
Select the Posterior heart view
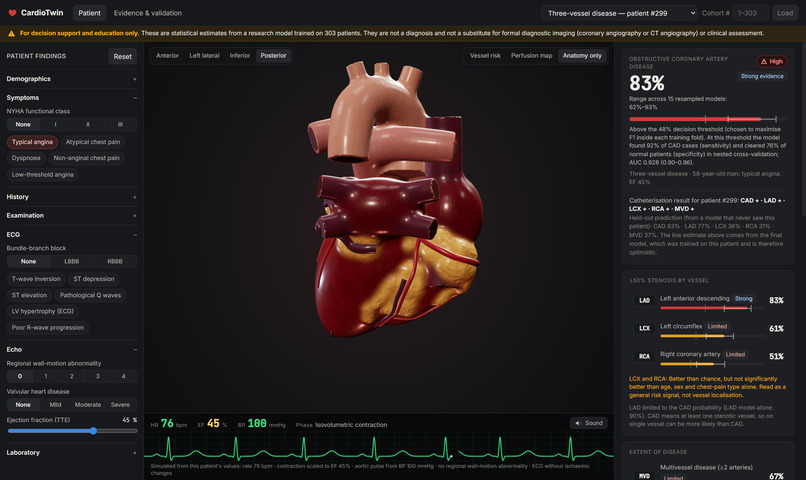click(x=273, y=56)
